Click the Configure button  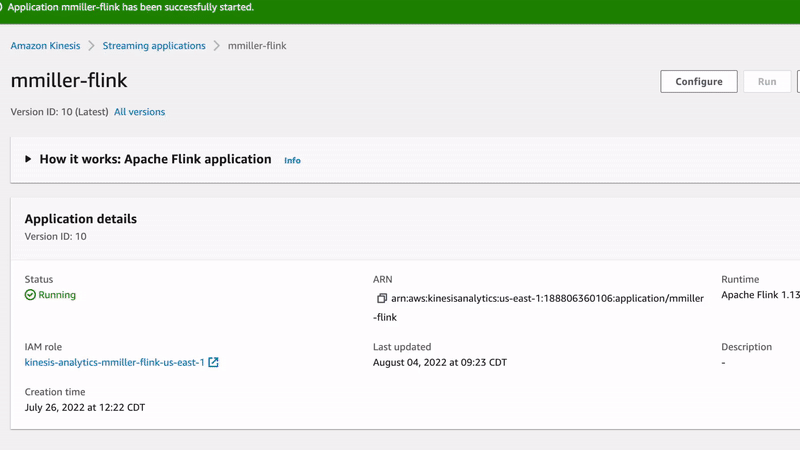tap(698, 82)
